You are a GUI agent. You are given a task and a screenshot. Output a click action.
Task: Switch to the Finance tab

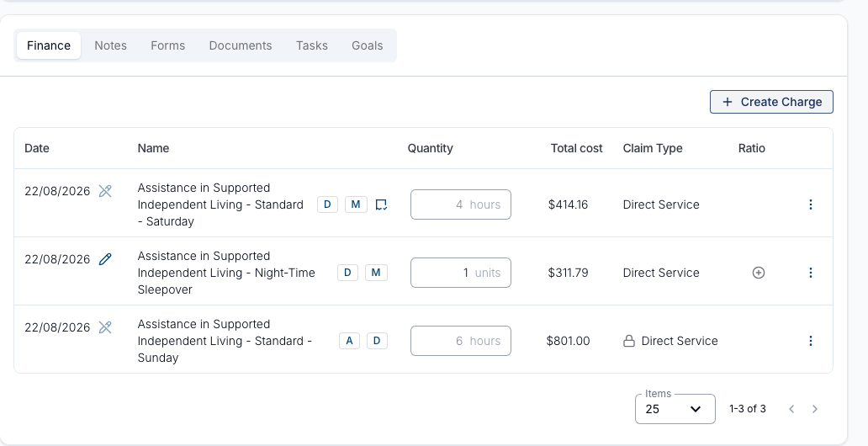point(49,45)
